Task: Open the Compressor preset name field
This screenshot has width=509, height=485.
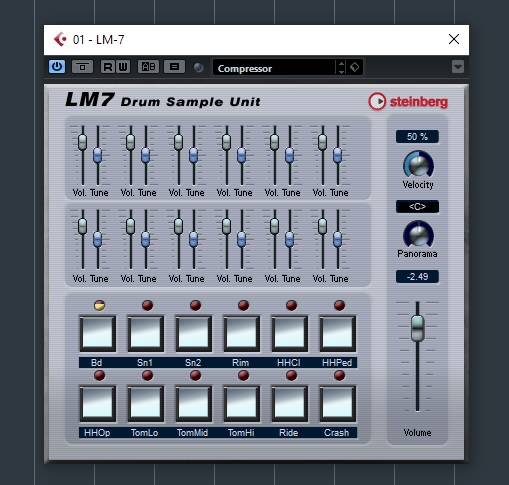Action: 274,68
